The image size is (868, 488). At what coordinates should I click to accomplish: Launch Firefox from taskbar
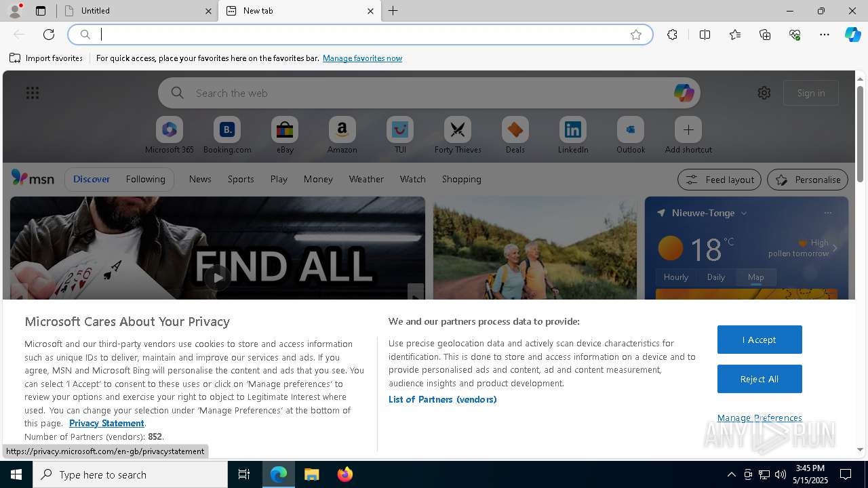point(345,474)
